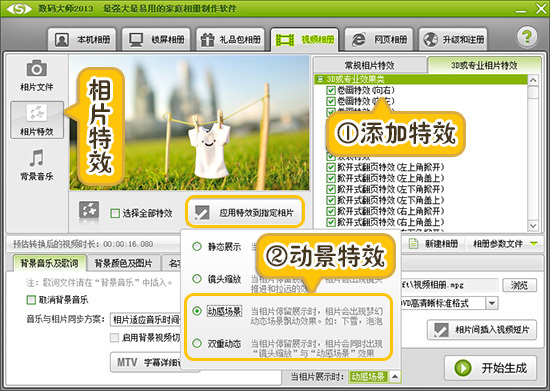Open the 网页相册 top tab
Viewport: 550px width, 391px height.
pyautogui.click(x=379, y=40)
